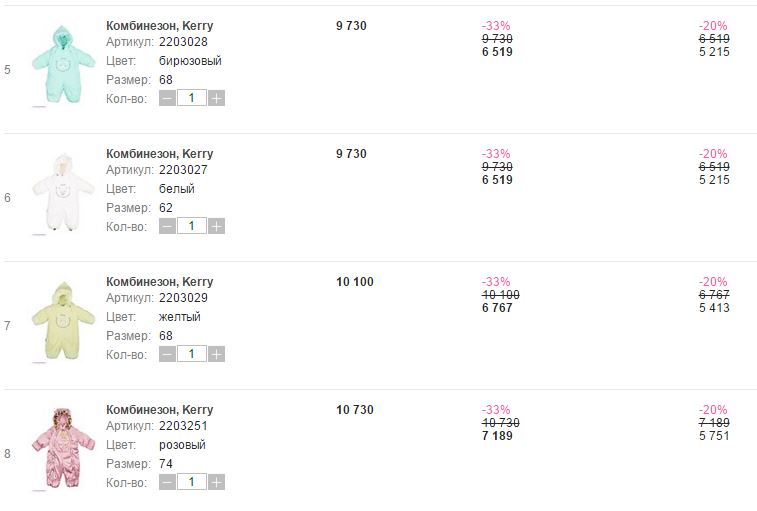
Task: Click quantity field of yellow jumpsuit
Action: (x=192, y=354)
